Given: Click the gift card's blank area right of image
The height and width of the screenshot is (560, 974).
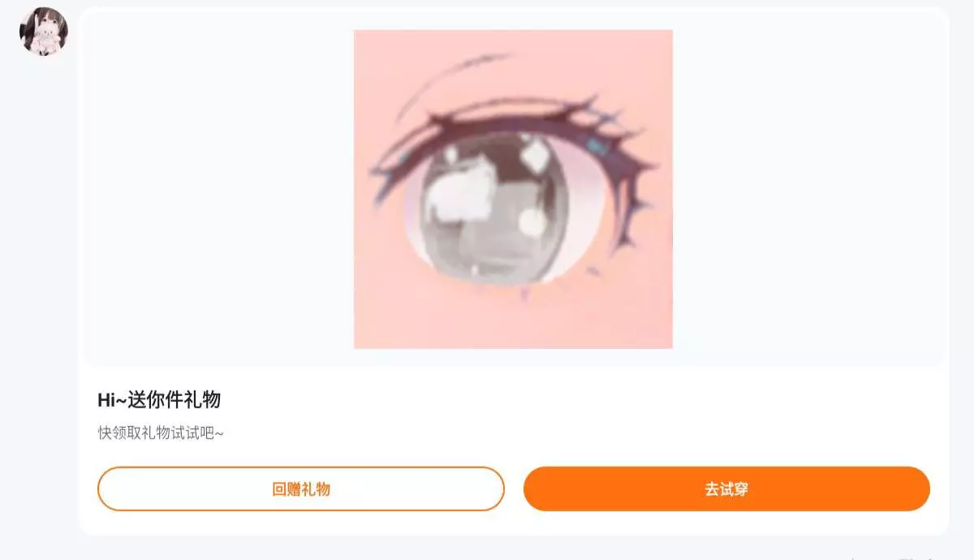Looking at the screenshot, I should coord(810,187).
